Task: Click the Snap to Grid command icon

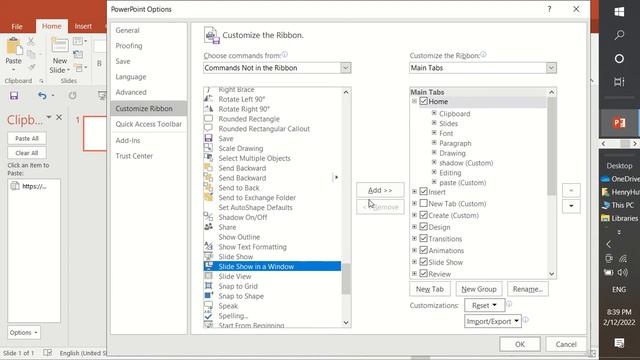Action: 209,286
